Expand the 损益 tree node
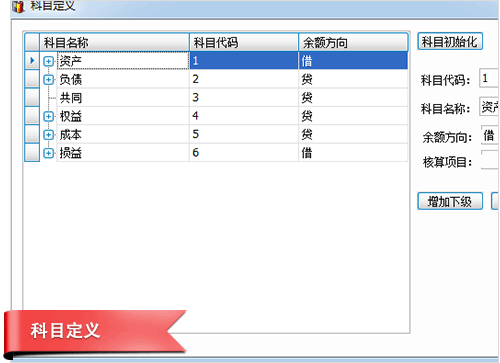The image size is (500, 363). click(x=48, y=153)
